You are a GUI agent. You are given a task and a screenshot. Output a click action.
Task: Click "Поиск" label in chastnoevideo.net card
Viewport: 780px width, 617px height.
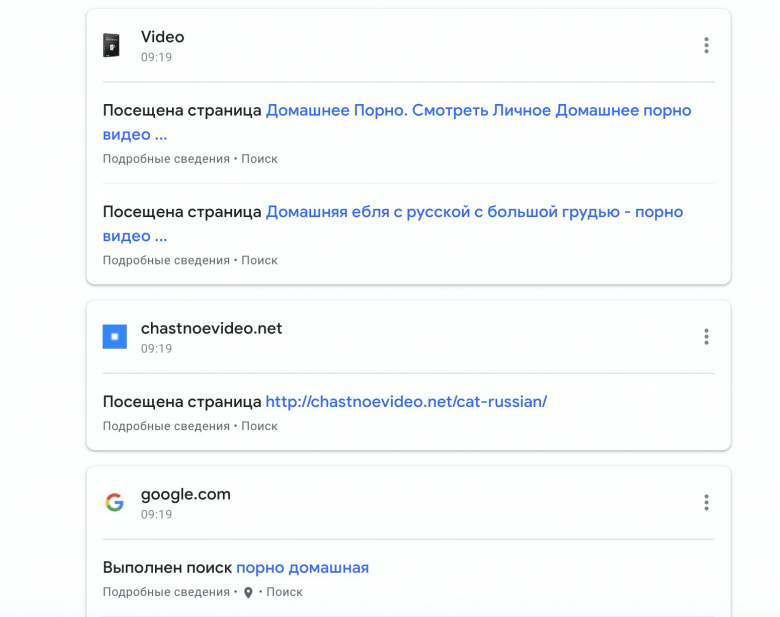click(259, 426)
